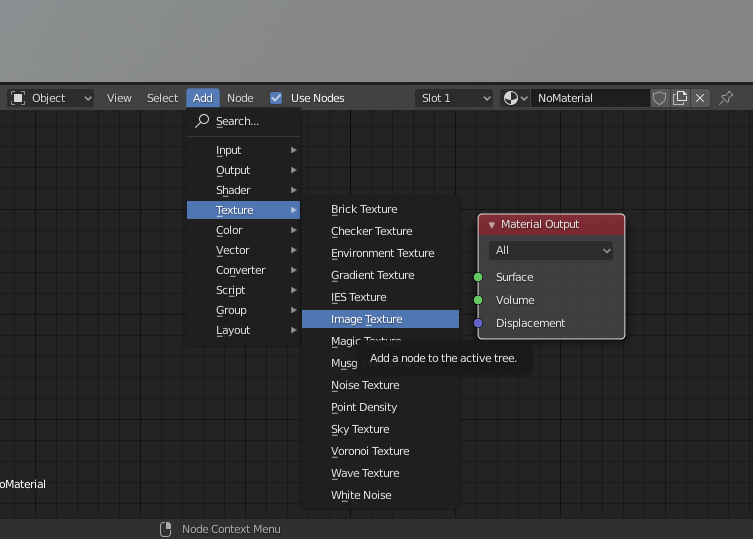Uncheck the Use Nodes checkbox

coord(276,98)
